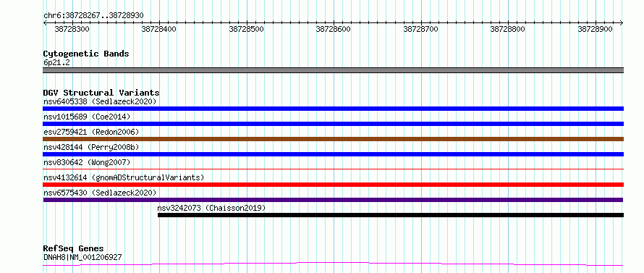This screenshot has width=644, height=273.
Task: Select purple bar of nsv6575430 variant
Action: 333,200
